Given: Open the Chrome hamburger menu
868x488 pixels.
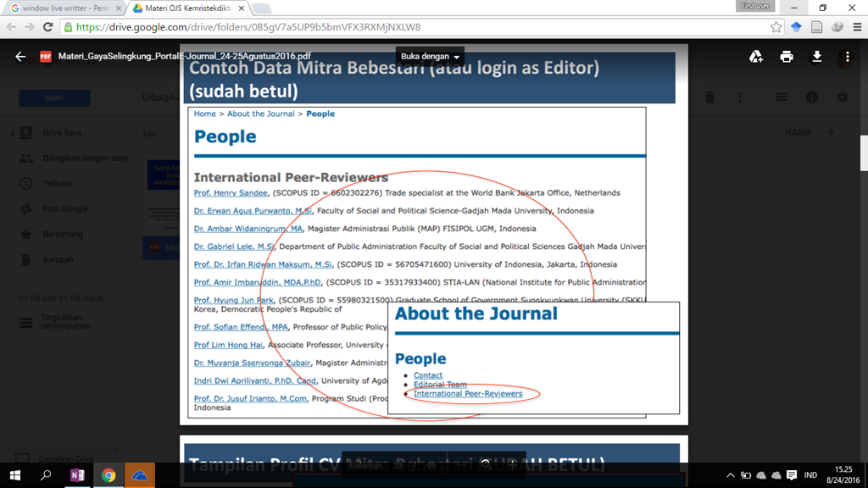Looking at the screenshot, I should (857, 27).
